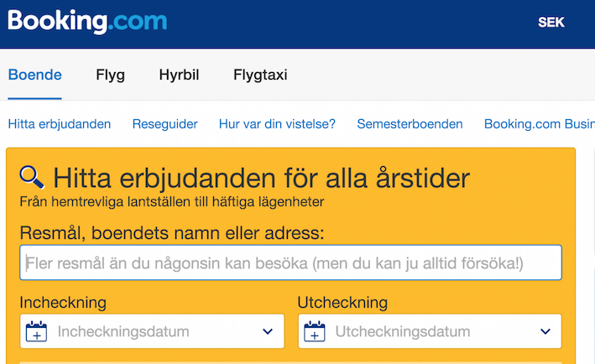Image resolution: width=595 pixels, height=364 pixels.
Task: Expand the Incheckningsdatum dropdown arrow
Action: (268, 331)
